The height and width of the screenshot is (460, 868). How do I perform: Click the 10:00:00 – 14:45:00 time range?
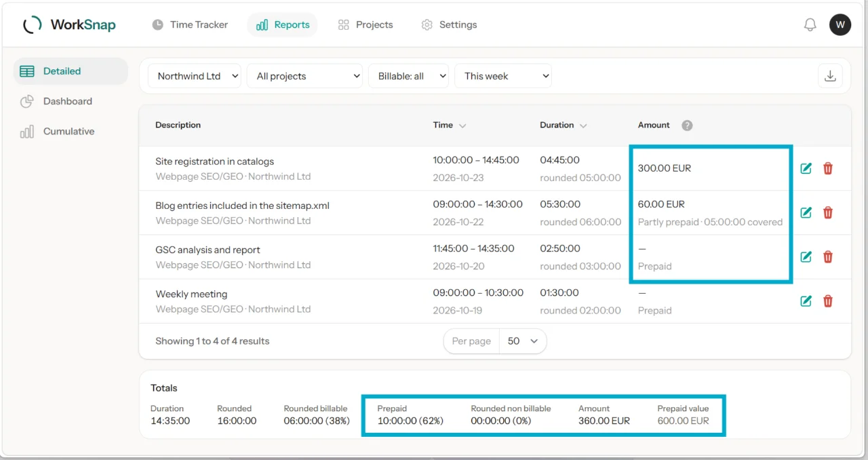coord(476,160)
